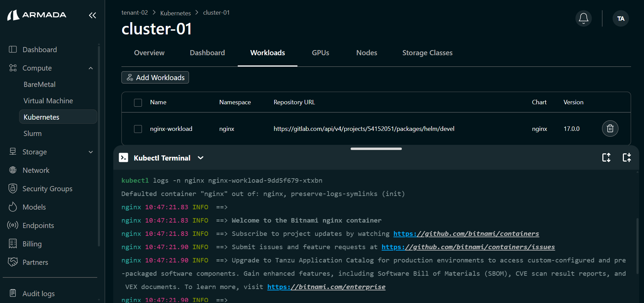Click the Name column header

pyautogui.click(x=158, y=102)
